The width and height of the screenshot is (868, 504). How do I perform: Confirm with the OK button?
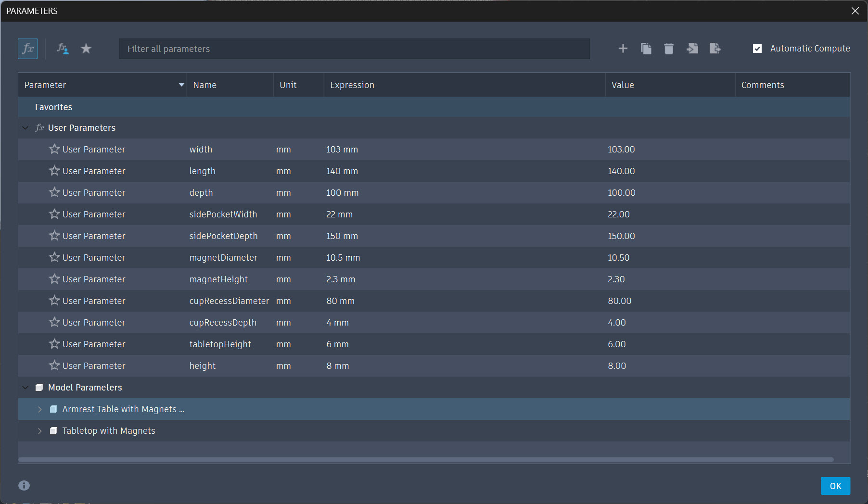(x=835, y=486)
